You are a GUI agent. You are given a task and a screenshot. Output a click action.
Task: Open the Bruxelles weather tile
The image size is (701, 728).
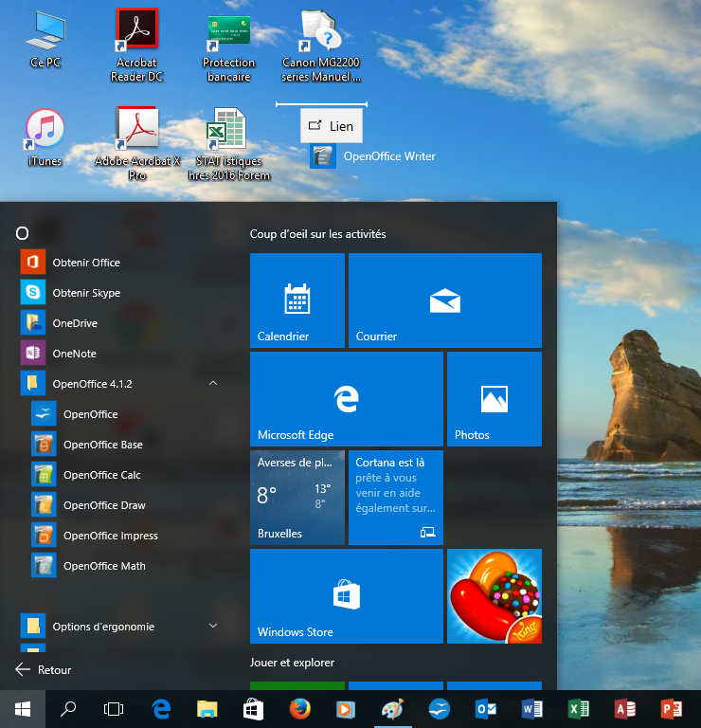[x=297, y=498]
